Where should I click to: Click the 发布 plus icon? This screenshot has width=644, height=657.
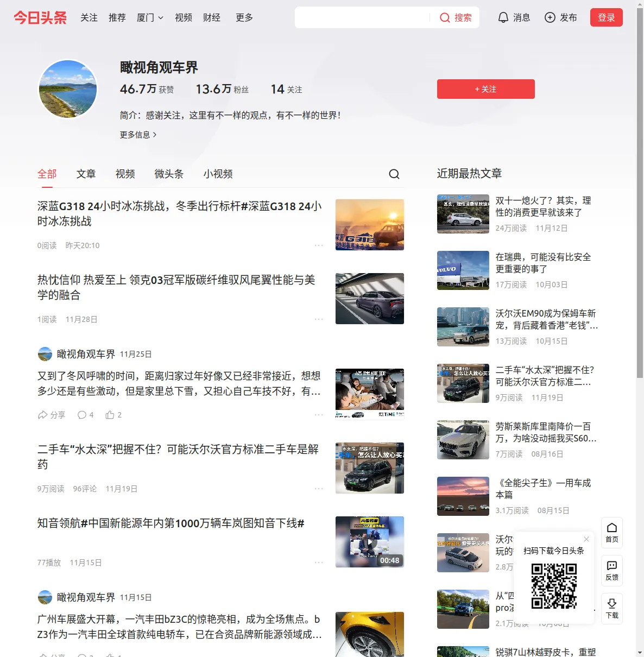pos(550,17)
